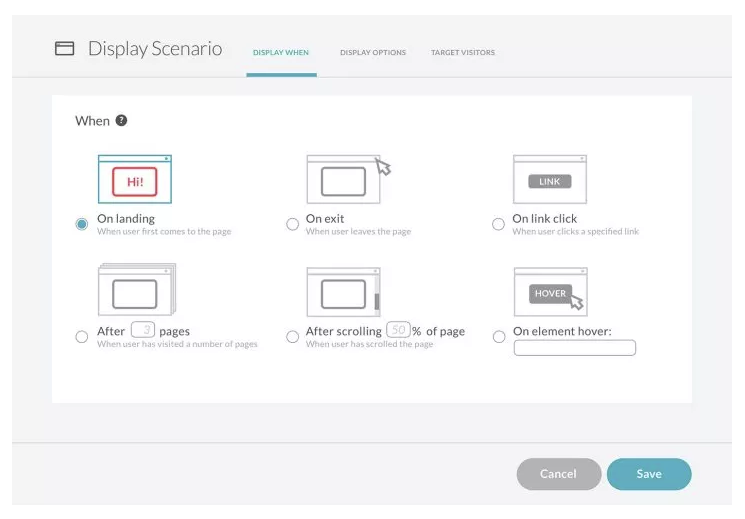Click the Display Scenario window icon
This screenshot has height=519, width=745.
tap(65, 48)
